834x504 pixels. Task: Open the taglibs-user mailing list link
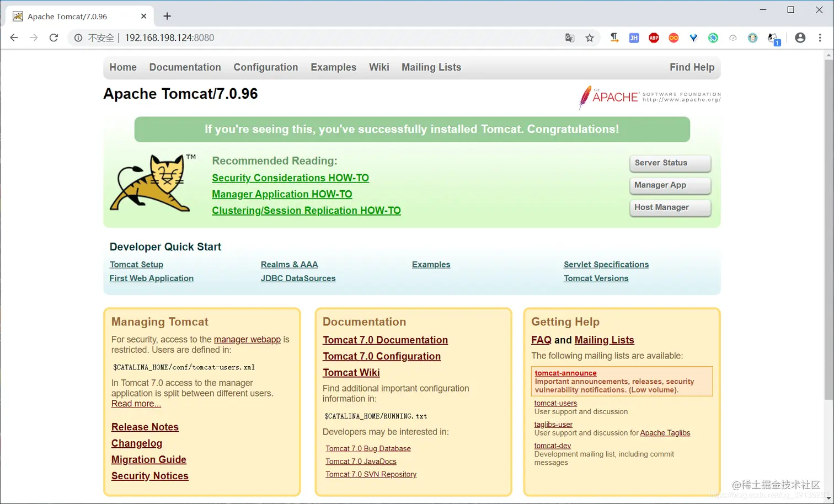(553, 425)
